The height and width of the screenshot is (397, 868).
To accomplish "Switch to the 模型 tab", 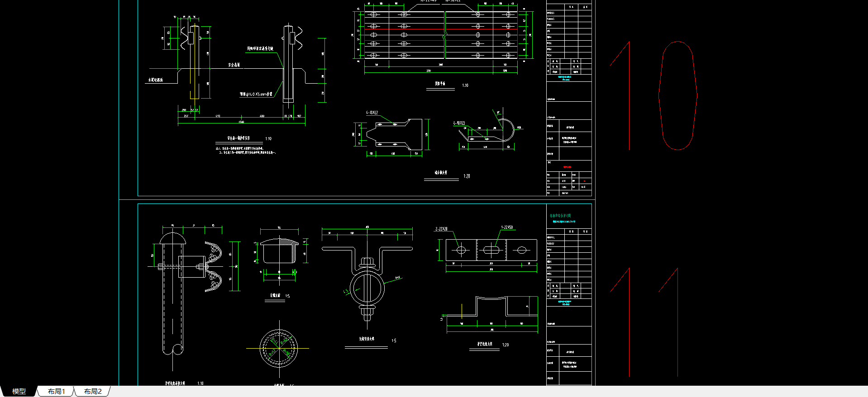I will pos(19,391).
